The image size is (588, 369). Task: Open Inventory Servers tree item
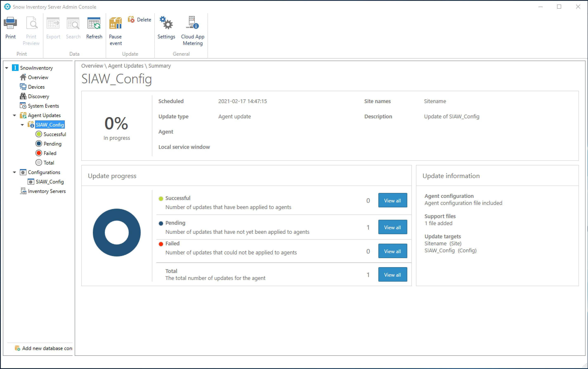click(47, 191)
